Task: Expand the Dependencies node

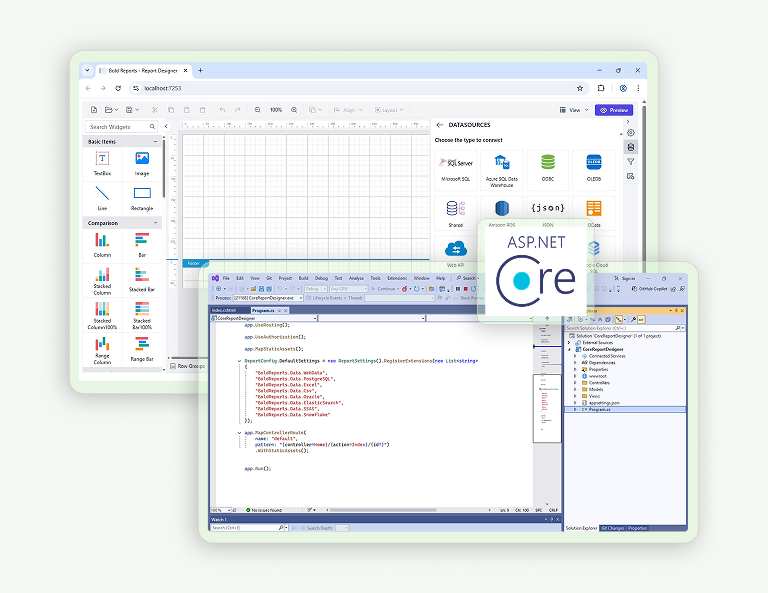Action: coord(575,363)
